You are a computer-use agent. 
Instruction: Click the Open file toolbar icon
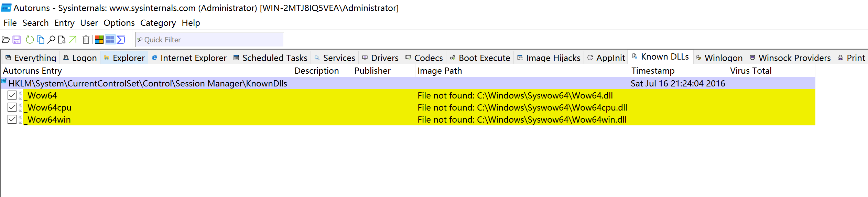click(6, 40)
